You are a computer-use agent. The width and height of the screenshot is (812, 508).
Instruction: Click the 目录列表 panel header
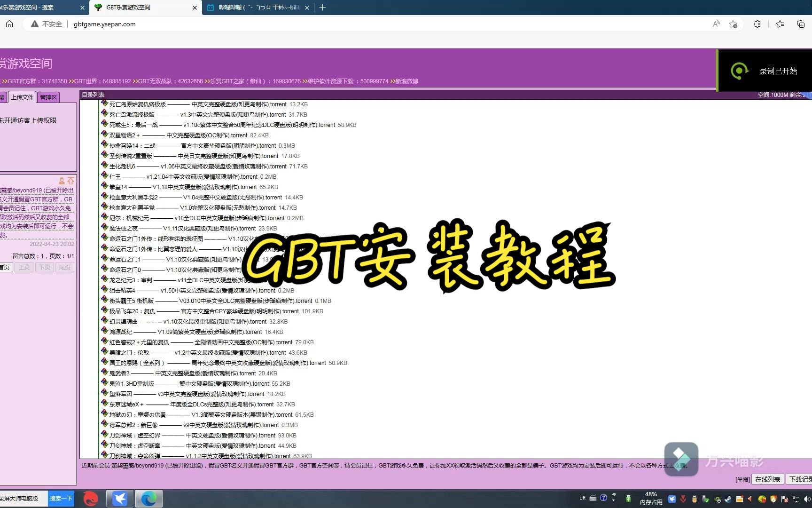point(93,95)
